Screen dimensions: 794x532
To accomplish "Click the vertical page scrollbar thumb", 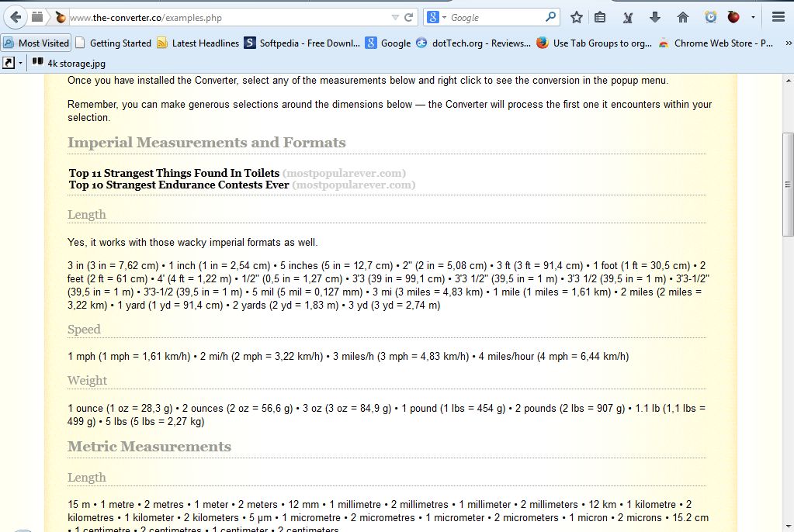I will 788,185.
